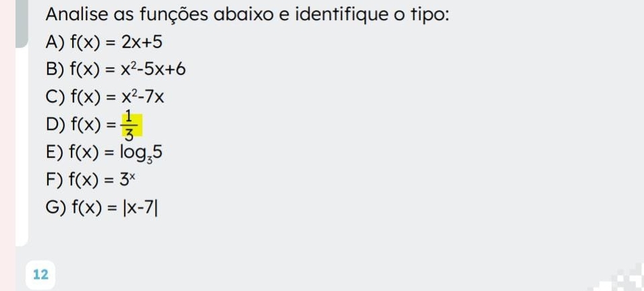
Task: Click the formula f(x) = x²-5x+6
Action: 128,69
